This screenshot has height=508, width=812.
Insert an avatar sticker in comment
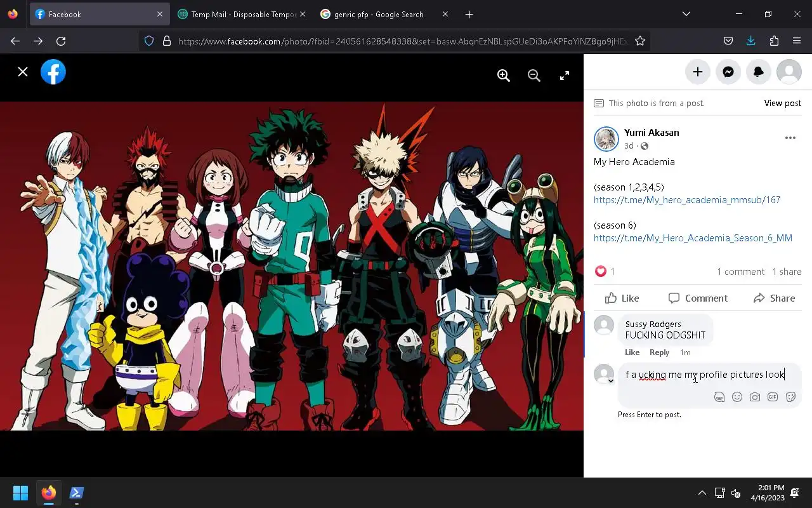click(x=719, y=397)
